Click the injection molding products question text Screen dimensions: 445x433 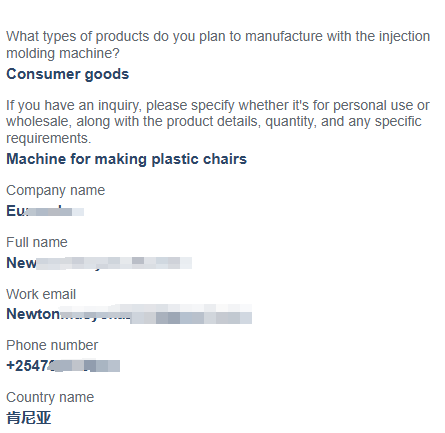tap(218, 45)
